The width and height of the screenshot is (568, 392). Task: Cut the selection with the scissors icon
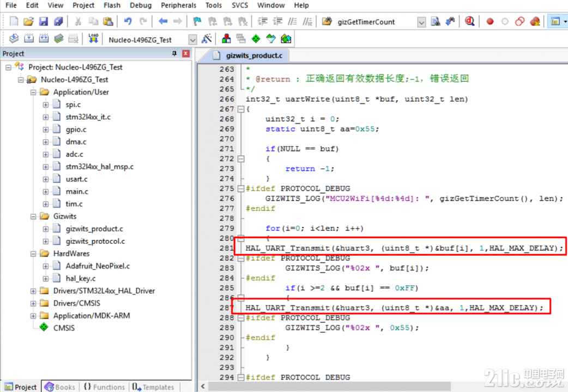point(78,21)
